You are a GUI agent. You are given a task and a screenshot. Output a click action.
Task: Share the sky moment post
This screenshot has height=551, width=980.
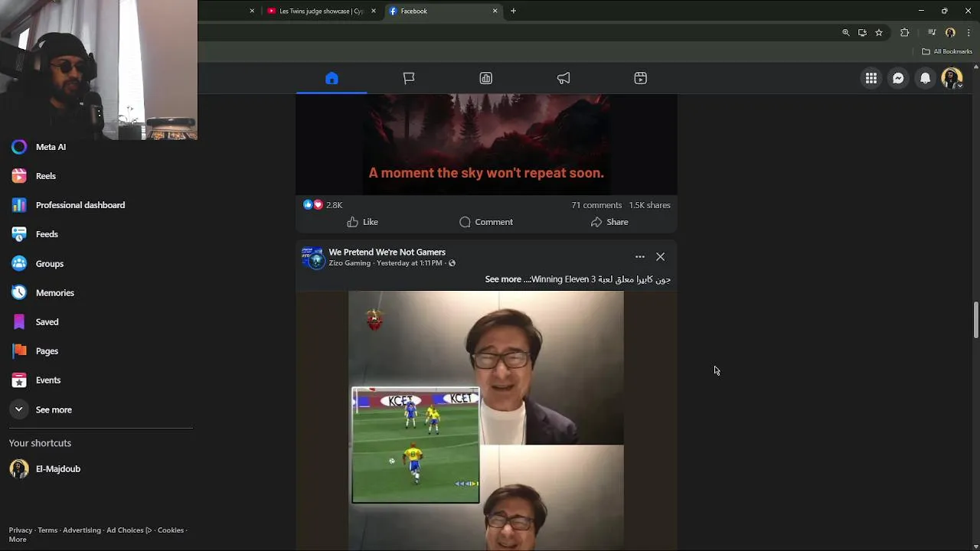click(609, 222)
